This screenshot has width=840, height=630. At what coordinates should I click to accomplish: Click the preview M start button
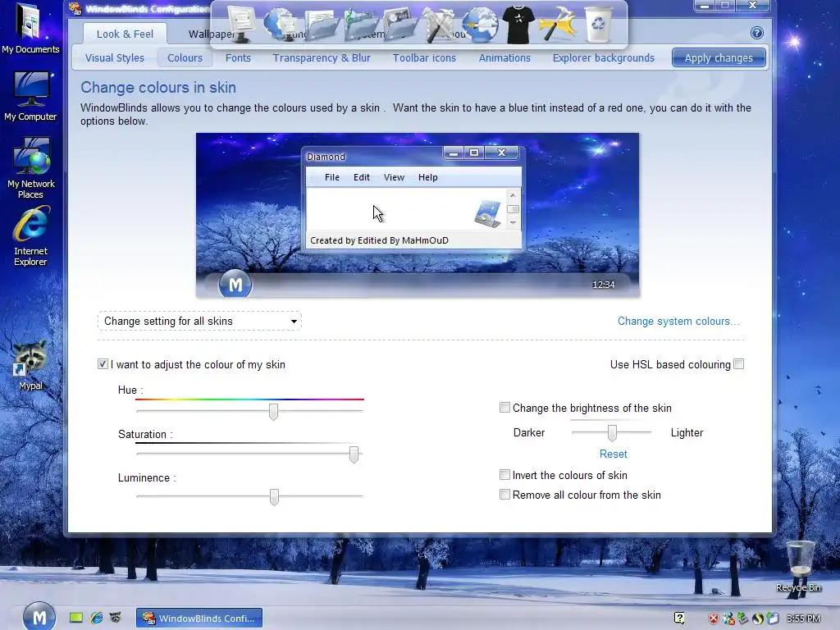pos(235,285)
